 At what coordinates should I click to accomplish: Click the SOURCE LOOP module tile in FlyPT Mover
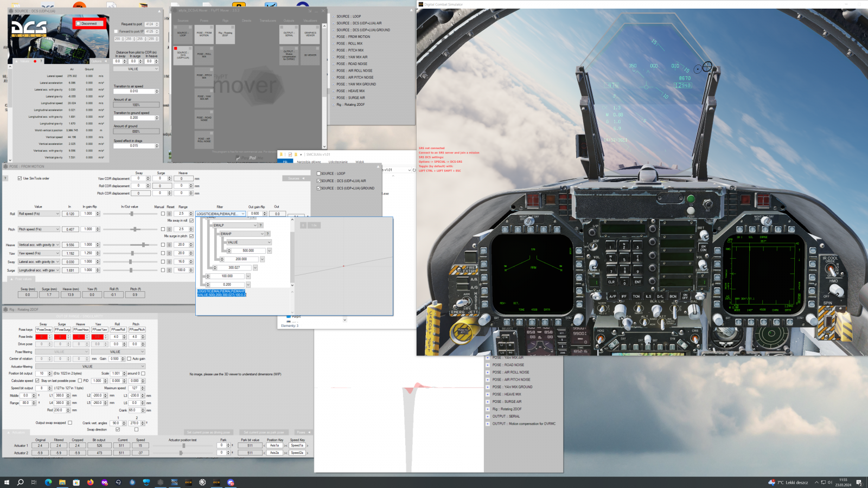coord(183,34)
